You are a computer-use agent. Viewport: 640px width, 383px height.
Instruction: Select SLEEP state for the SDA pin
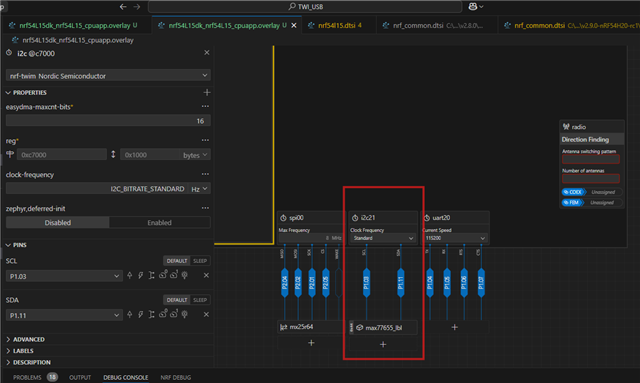coord(200,300)
